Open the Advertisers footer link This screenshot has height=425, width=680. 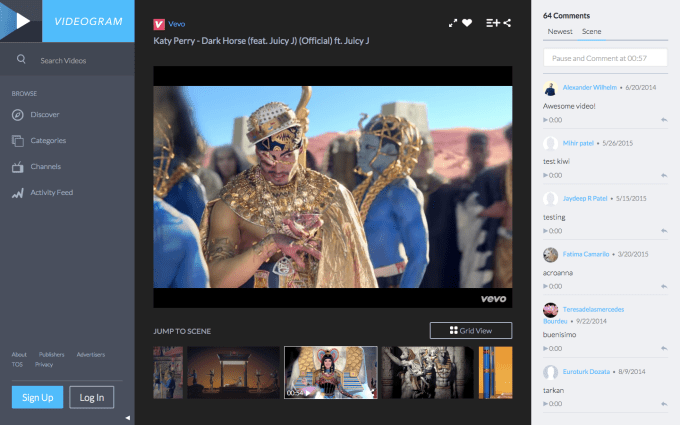tap(91, 354)
